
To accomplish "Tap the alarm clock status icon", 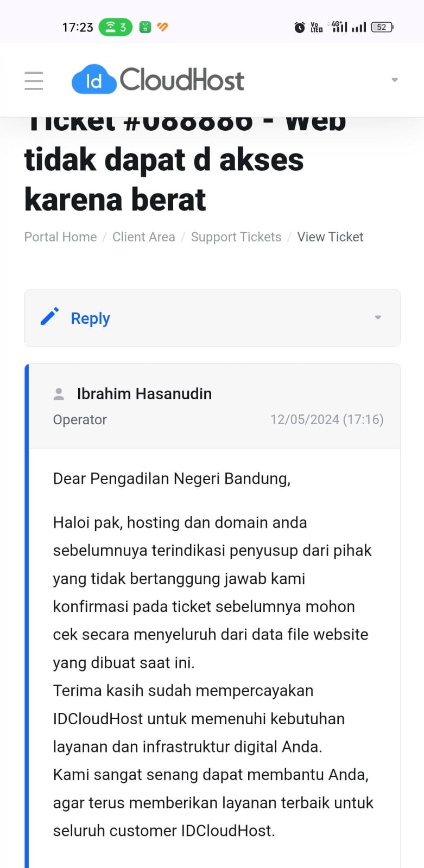I will point(299,27).
